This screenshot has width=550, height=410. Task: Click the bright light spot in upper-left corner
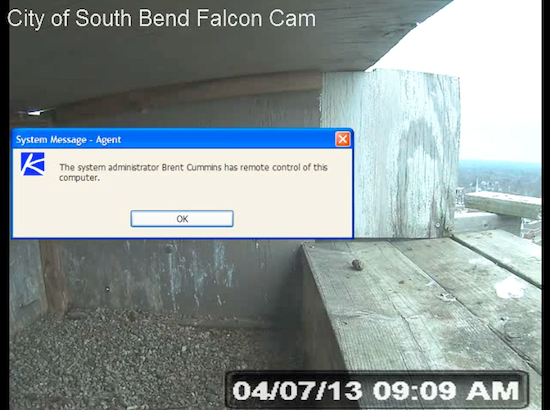click(35, 113)
